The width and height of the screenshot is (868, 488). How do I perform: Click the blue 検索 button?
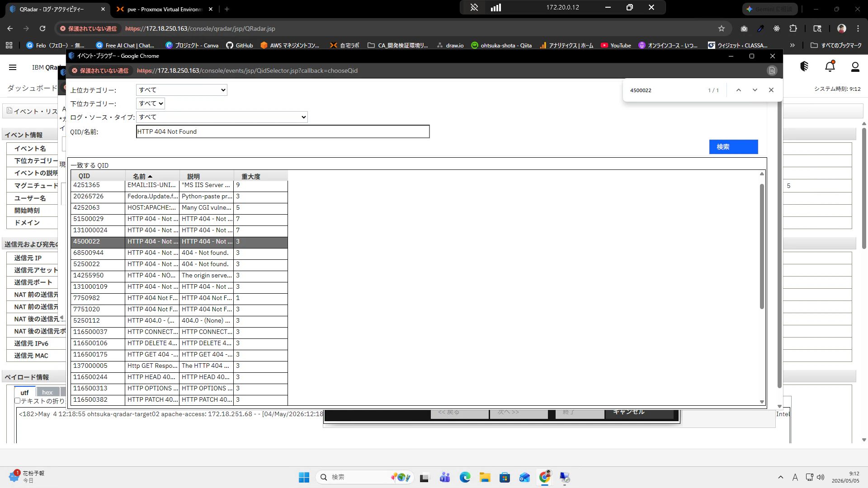coord(733,147)
